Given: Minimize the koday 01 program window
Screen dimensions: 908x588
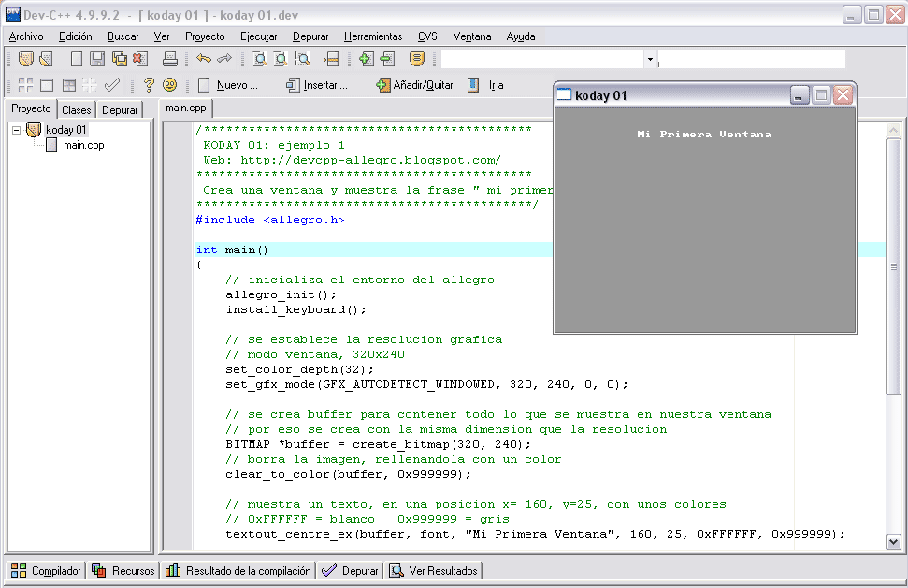Looking at the screenshot, I should tap(800, 95).
